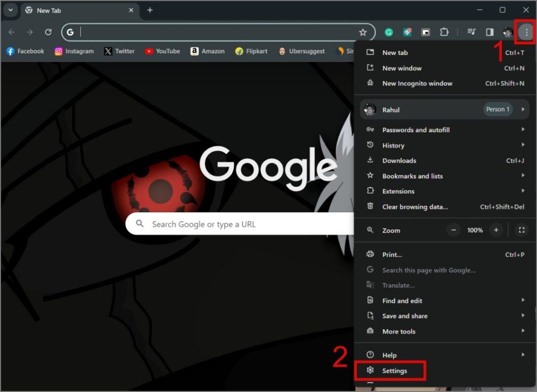Decrease zoom with minus button
This screenshot has width=537, height=392.
(x=454, y=230)
